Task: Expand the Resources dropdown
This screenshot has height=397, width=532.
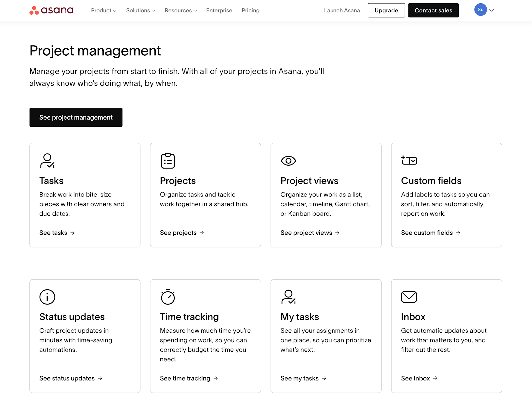Action: point(180,10)
